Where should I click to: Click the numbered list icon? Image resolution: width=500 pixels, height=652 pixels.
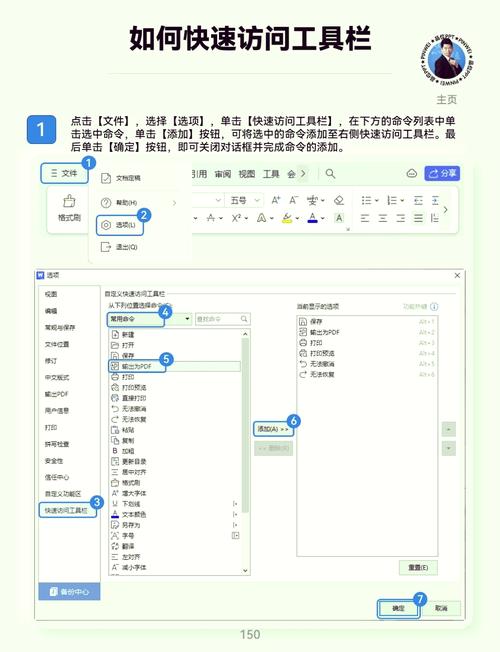tap(392, 201)
